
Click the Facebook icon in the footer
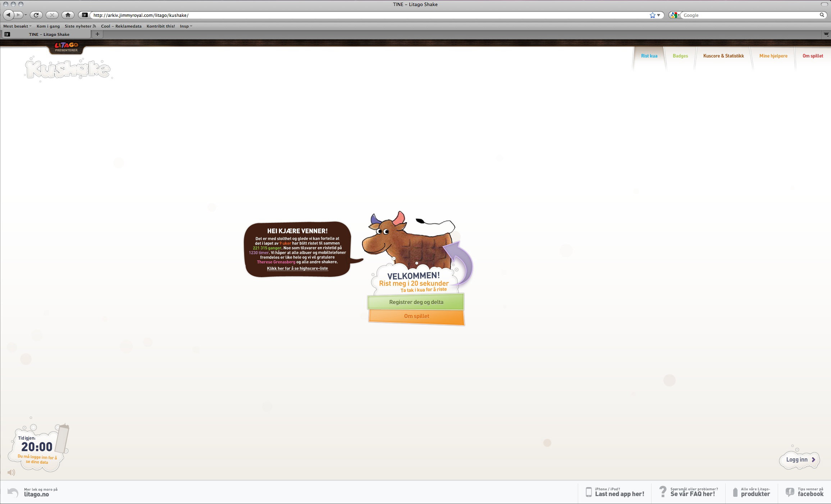790,492
